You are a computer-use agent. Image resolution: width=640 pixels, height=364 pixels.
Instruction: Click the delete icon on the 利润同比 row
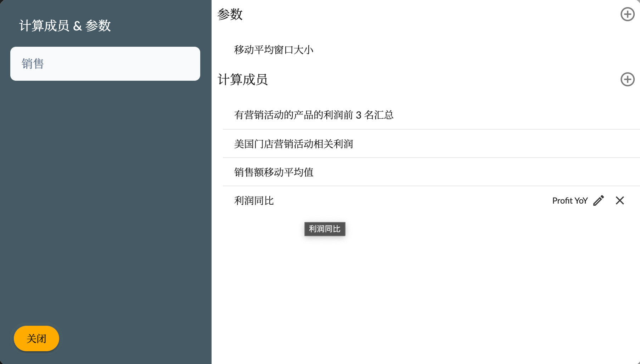click(620, 200)
